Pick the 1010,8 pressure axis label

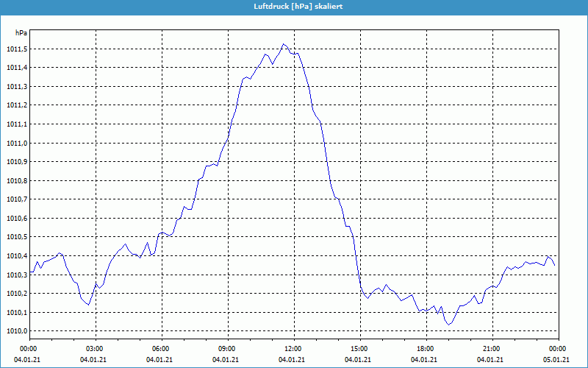(16, 181)
